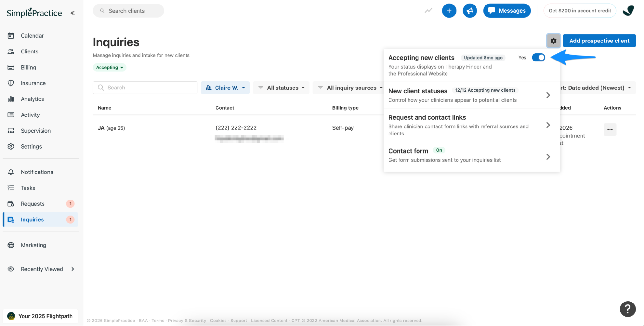
Task: Click the Billing type column header
Action: pyautogui.click(x=345, y=108)
